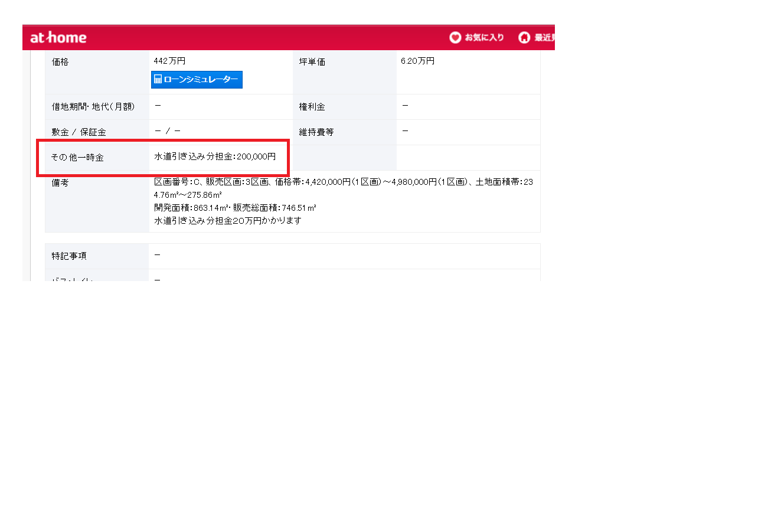Open お気に入り favorites link
Screen dimensions: 768x532
tap(484, 38)
